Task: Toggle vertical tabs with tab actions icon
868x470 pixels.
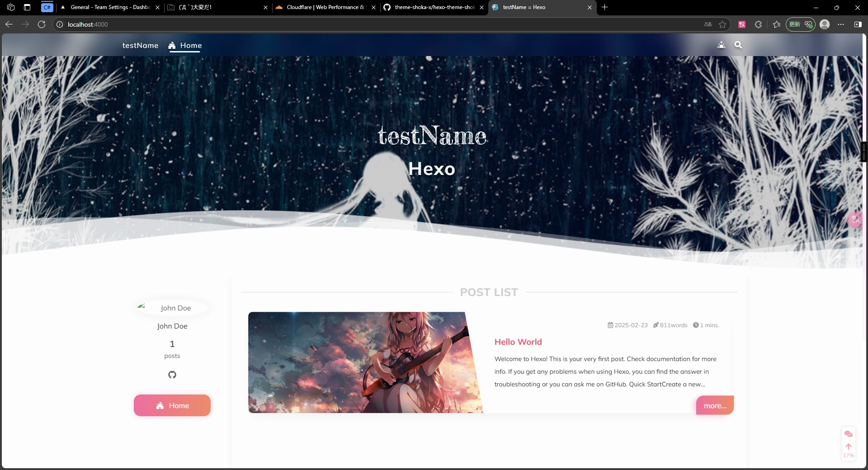Action: click(27, 7)
